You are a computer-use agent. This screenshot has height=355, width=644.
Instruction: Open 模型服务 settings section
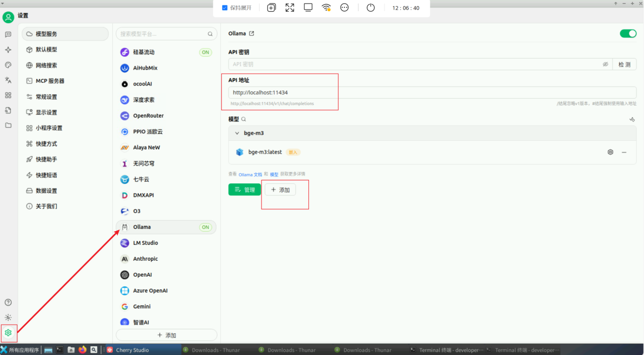click(65, 34)
